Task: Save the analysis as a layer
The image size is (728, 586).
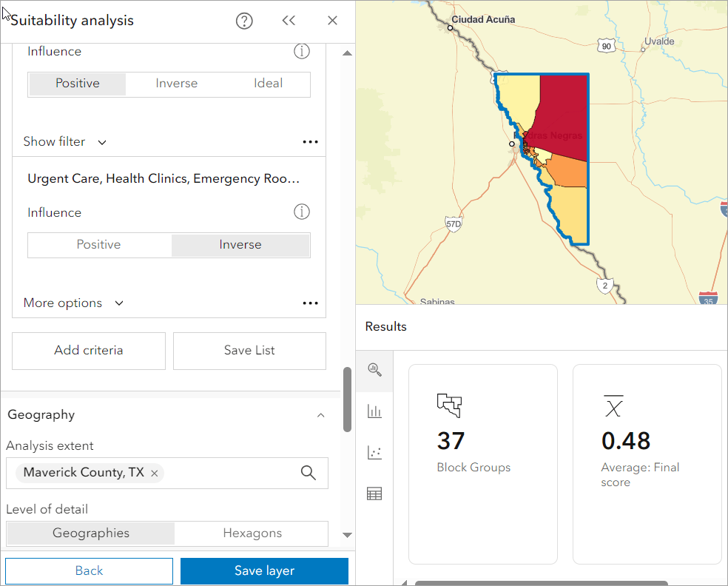Action: (263, 570)
